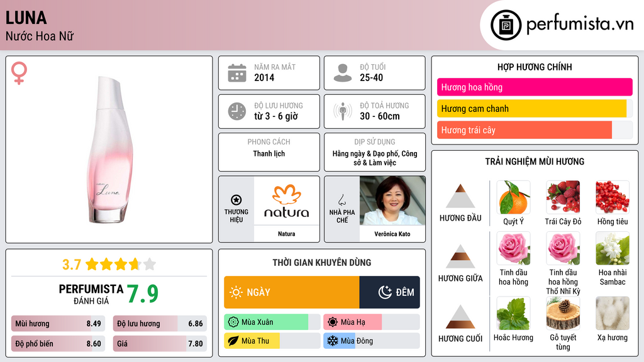This screenshot has width=644, height=362.
Task: Click the Gỗ tuyết tùng cedarwood image
Action: 563,314
